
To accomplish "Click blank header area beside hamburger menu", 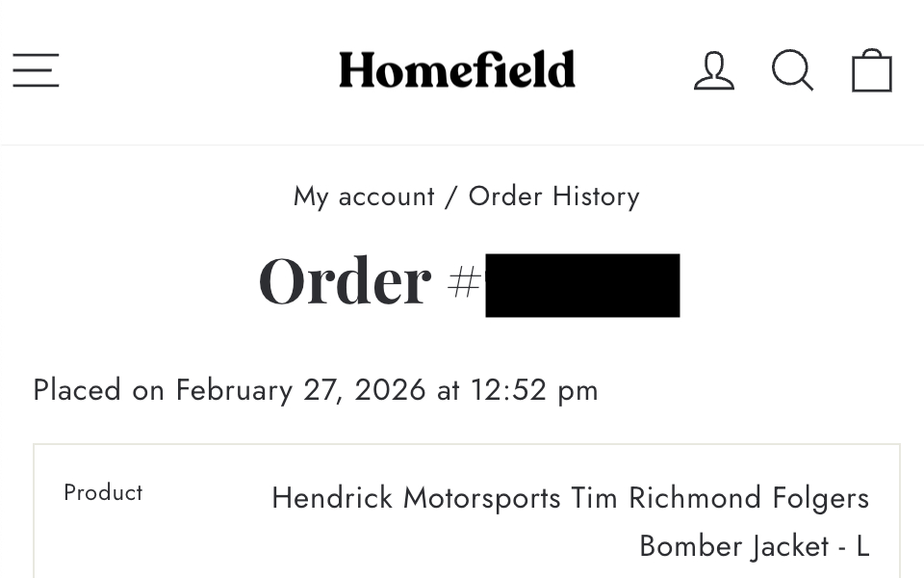I will click(192, 70).
